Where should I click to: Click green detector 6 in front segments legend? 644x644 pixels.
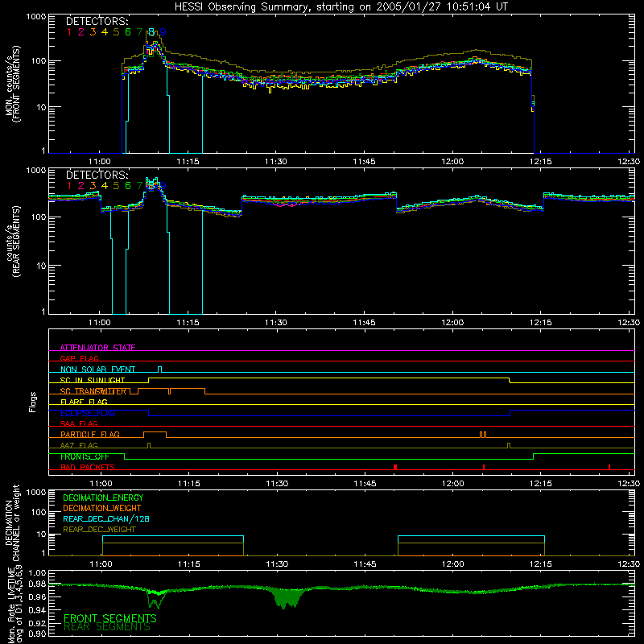pos(128,32)
